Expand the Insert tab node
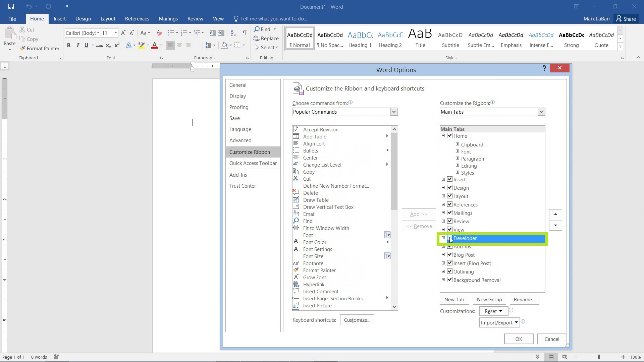Screen dimensions: 644x362 [x=443, y=179]
